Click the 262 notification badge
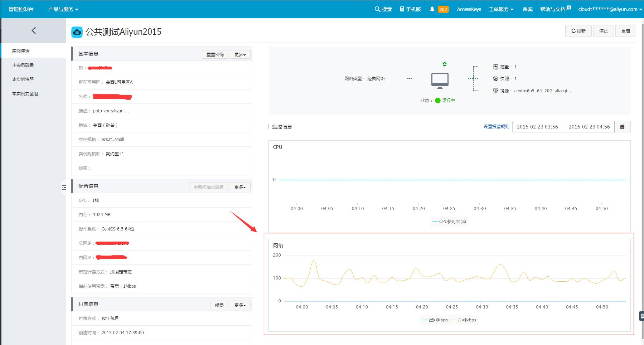The height and width of the screenshot is (345, 644). (x=443, y=9)
